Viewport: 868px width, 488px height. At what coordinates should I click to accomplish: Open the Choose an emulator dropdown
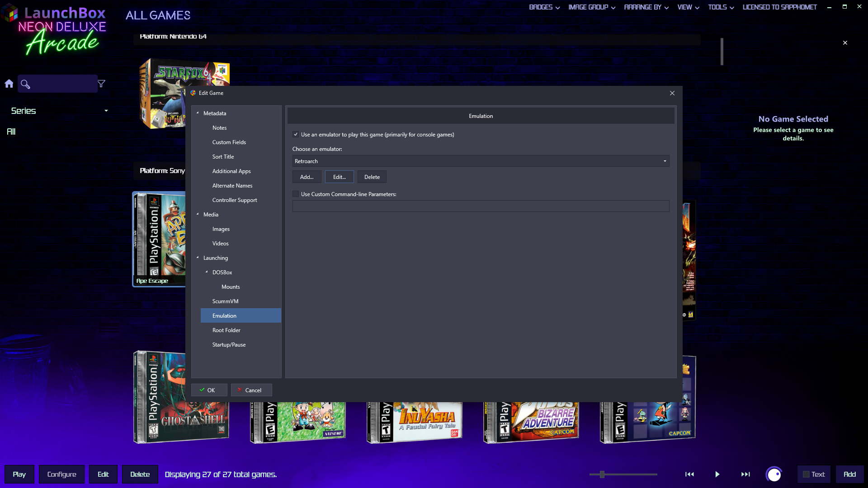(x=481, y=161)
